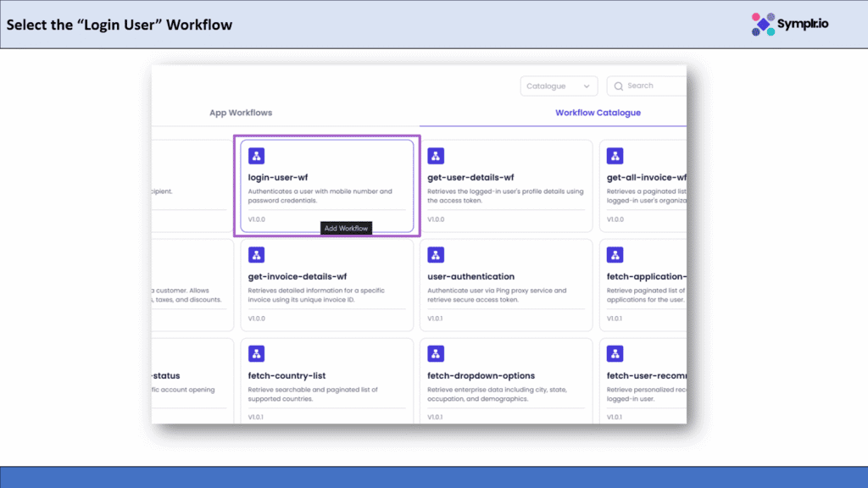The image size is (868, 488).
Task: Click the fetch-dropdown-options workflow icon
Action: pos(437,354)
